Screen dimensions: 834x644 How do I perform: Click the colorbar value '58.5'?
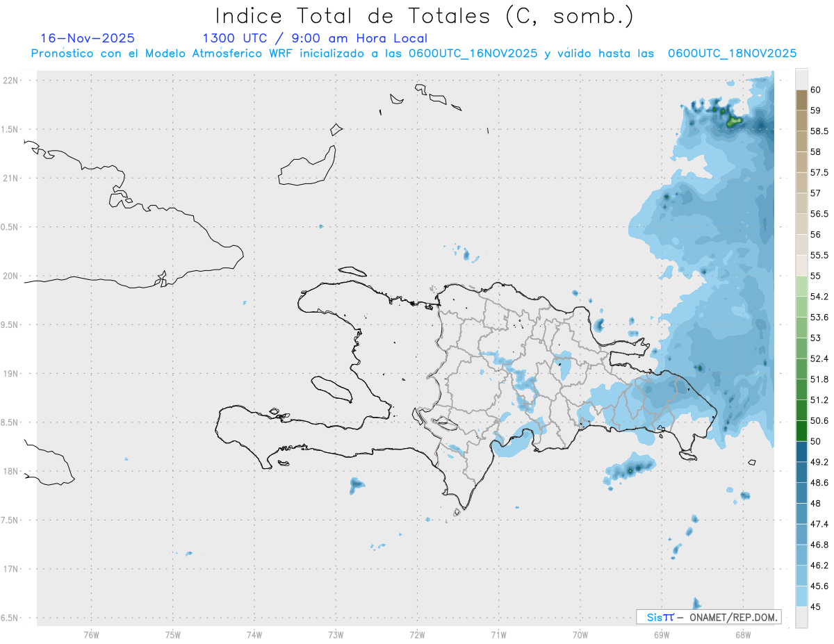pos(819,131)
